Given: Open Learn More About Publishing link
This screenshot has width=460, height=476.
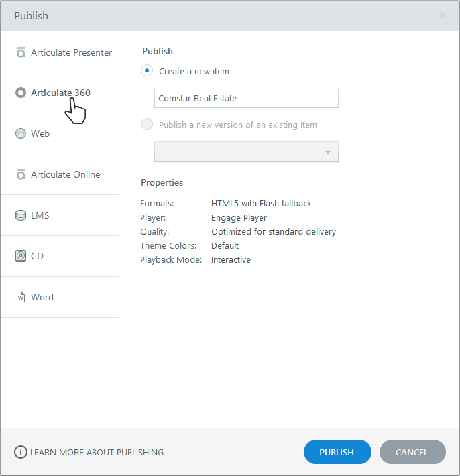Looking at the screenshot, I should (97, 452).
